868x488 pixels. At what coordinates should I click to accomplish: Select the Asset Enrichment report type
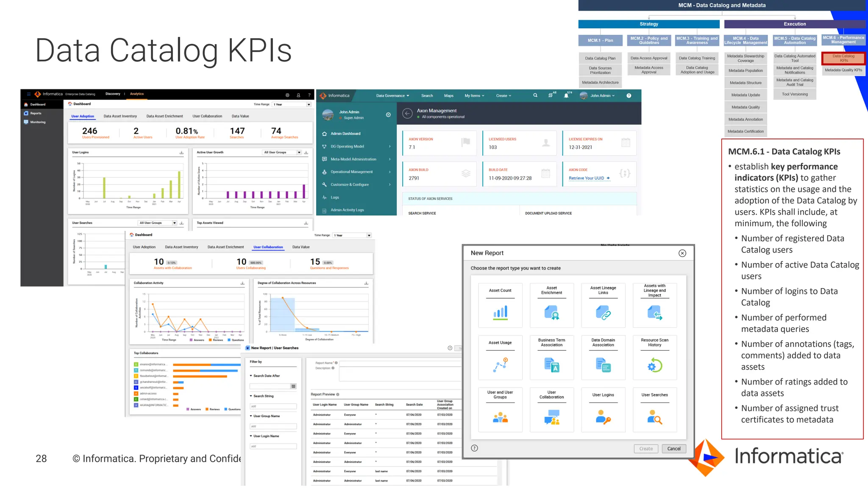552,305
